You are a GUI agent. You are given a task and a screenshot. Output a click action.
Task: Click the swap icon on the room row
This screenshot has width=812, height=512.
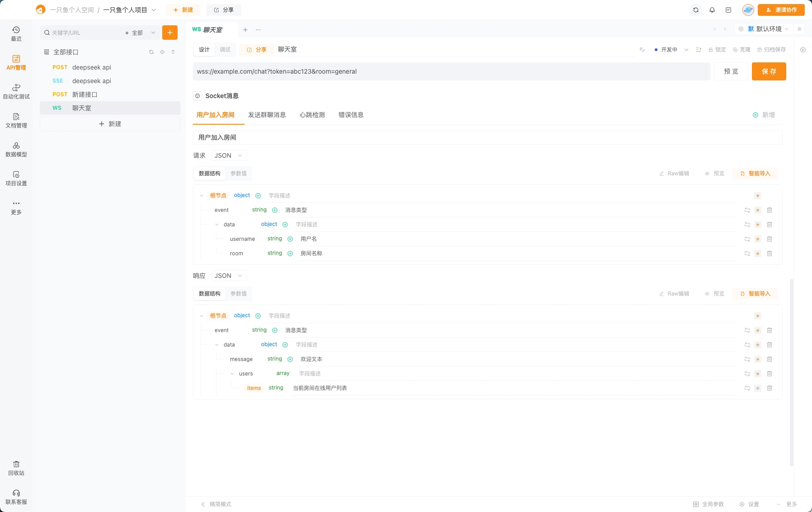[x=747, y=254]
